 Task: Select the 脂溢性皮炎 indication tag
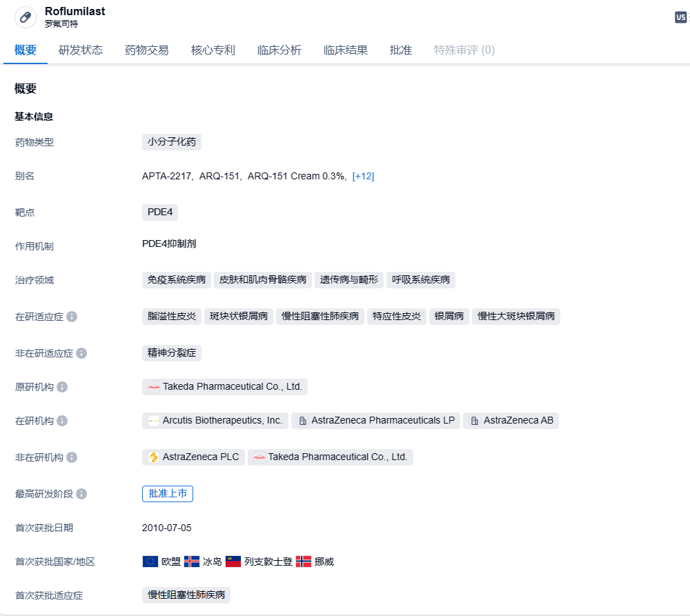tap(172, 317)
